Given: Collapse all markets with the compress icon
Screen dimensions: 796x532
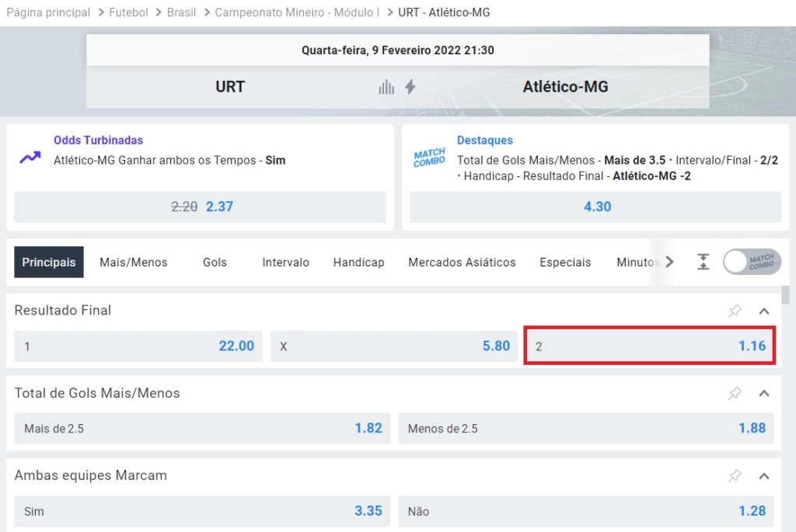Looking at the screenshot, I should point(703,262).
